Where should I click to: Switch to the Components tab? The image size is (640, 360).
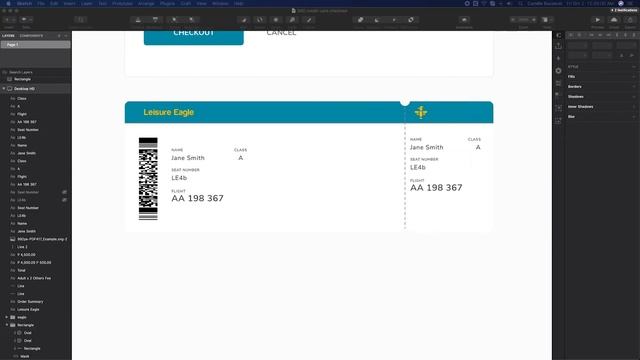pos(31,36)
